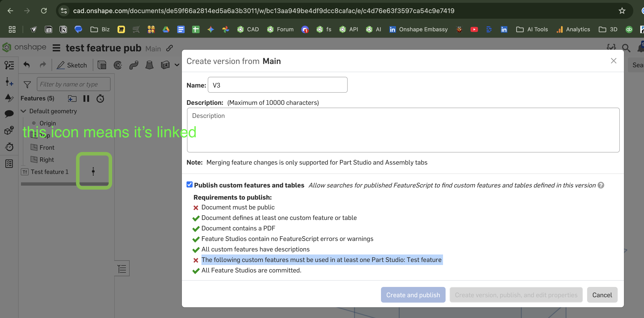
Task: Click the highlighted Part Studio requirement text
Action: click(x=322, y=260)
